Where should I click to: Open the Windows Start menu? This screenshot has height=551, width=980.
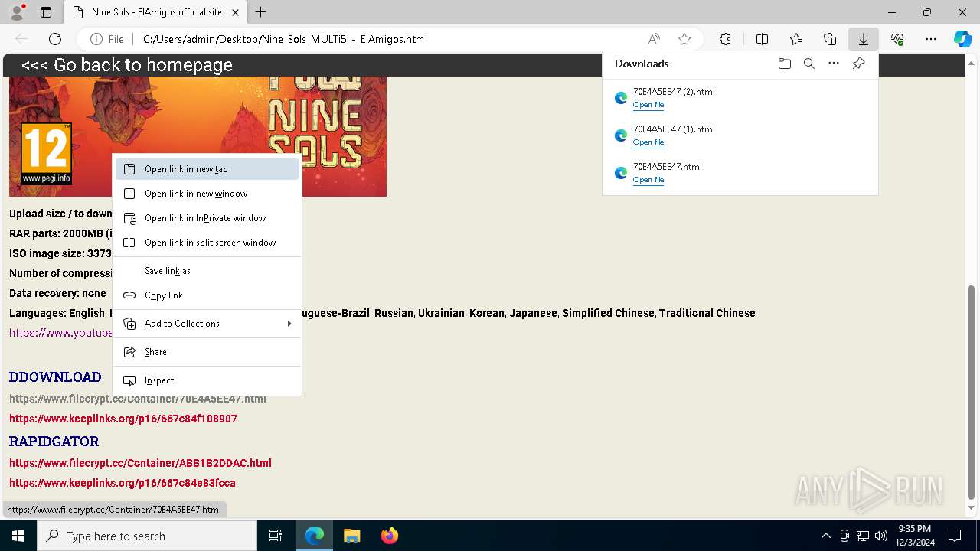18,536
